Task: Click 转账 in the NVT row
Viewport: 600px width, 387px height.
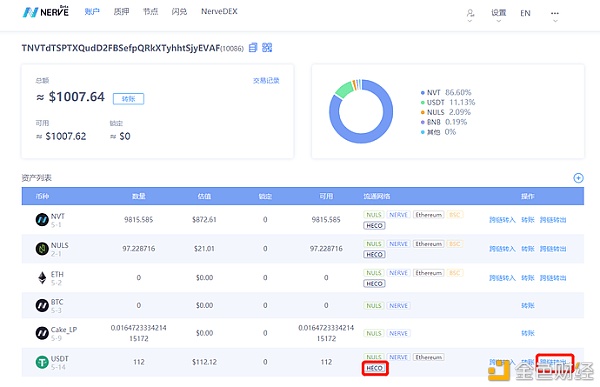Action: point(528,220)
